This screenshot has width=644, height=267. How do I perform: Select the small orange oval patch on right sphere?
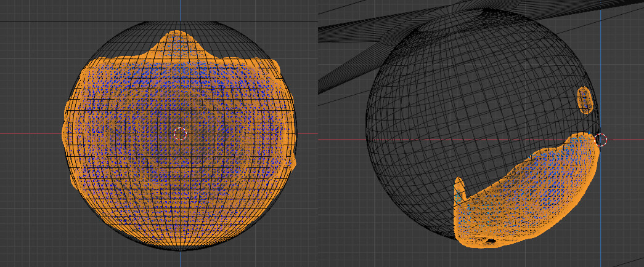tap(585, 100)
